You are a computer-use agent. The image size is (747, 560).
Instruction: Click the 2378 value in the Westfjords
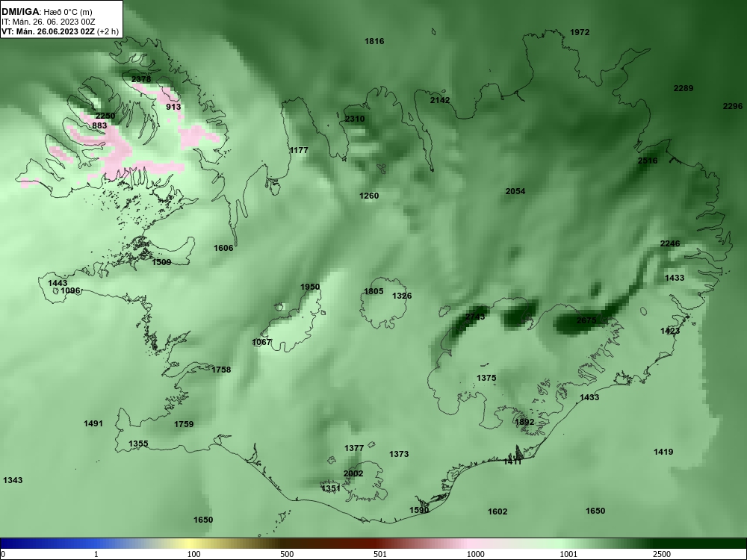click(141, 79)
